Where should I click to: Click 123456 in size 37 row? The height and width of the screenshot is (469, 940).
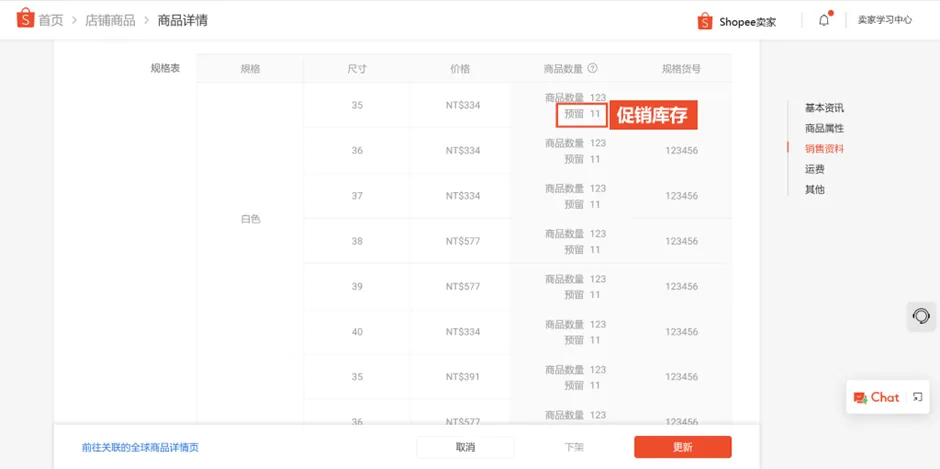(x=681, y=196)
